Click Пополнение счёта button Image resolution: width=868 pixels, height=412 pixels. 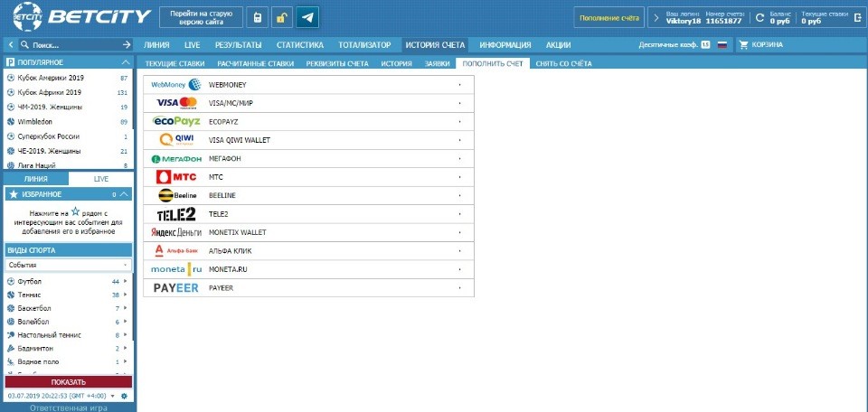point(609,18)
